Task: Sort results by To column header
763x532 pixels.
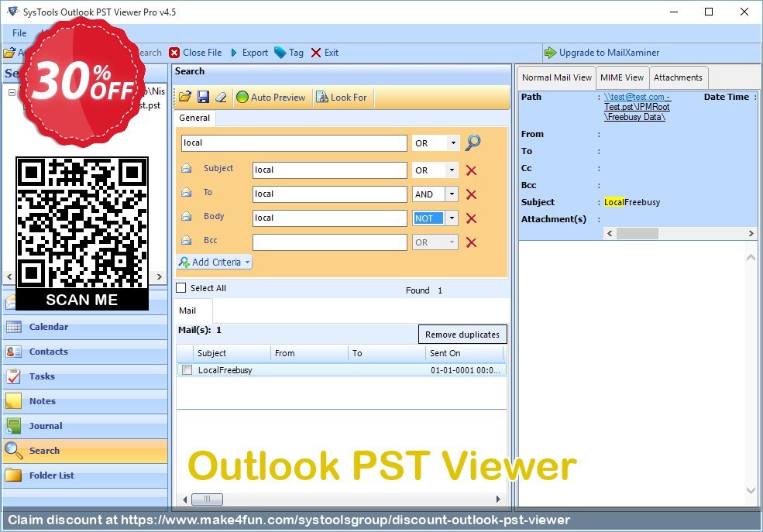Action: [387, 353]
